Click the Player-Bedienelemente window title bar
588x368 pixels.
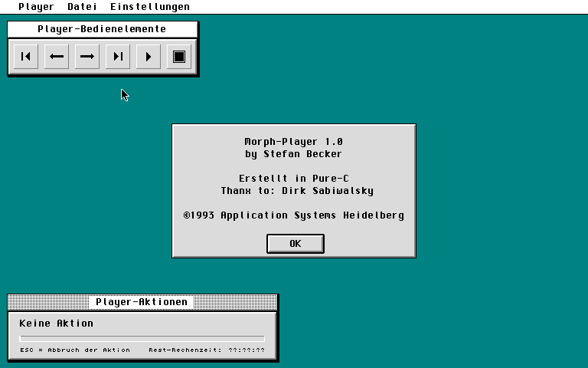coord(103,29)
